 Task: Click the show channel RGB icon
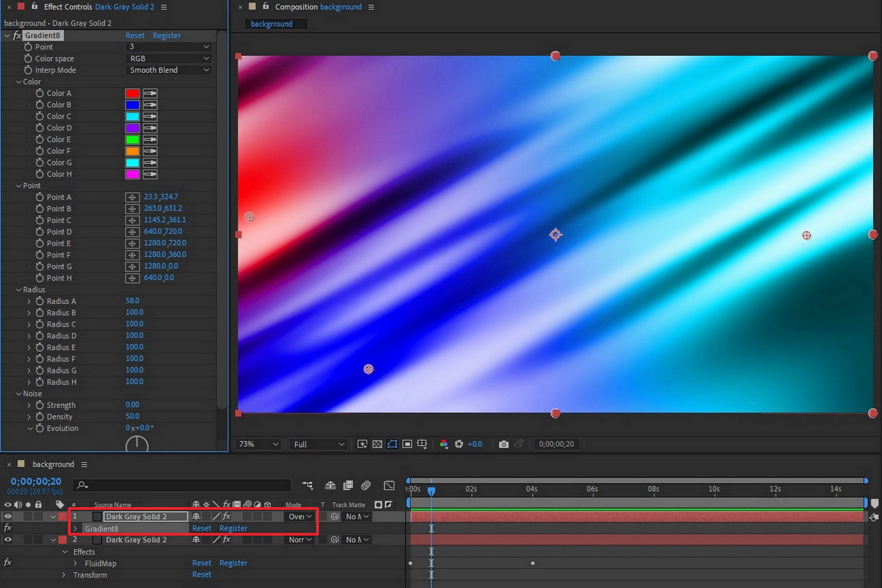tap(444, 444)
